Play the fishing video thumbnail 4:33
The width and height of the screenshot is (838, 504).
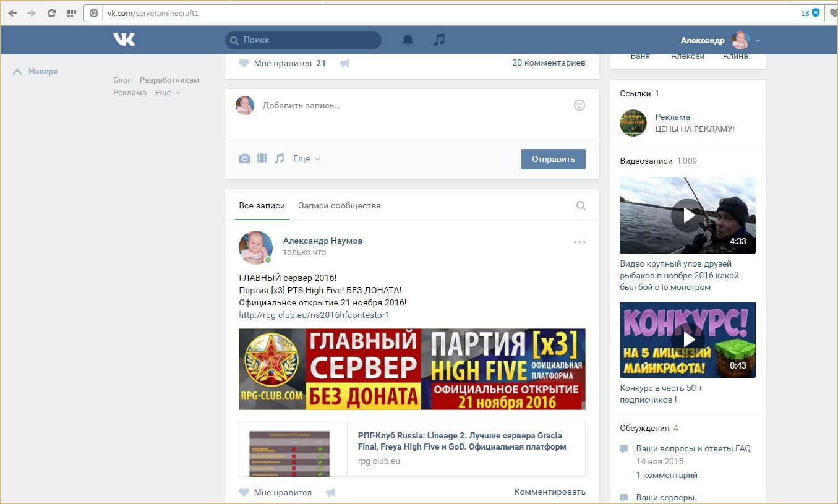coord(688,215)
